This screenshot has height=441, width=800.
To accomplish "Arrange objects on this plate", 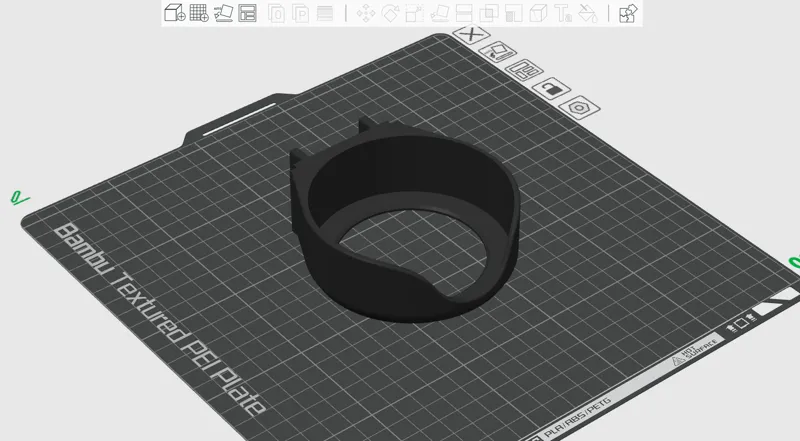I will pyautogui.click(x=524, y=70).
